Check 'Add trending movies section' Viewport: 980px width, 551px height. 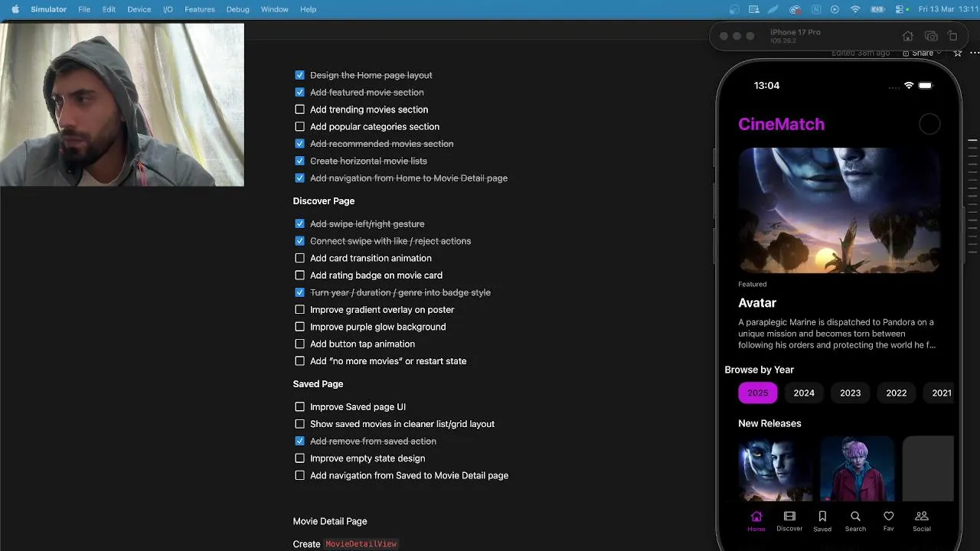[x=299, y=109]
